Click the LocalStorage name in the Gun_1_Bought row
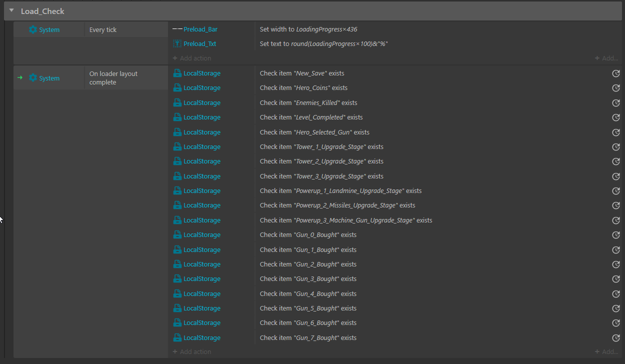The image size is (625, 364). (x=202, y=249)
